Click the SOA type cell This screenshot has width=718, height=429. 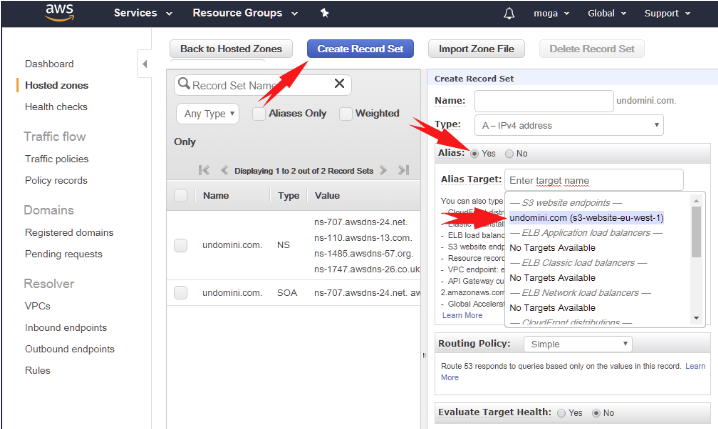[287, 293]
